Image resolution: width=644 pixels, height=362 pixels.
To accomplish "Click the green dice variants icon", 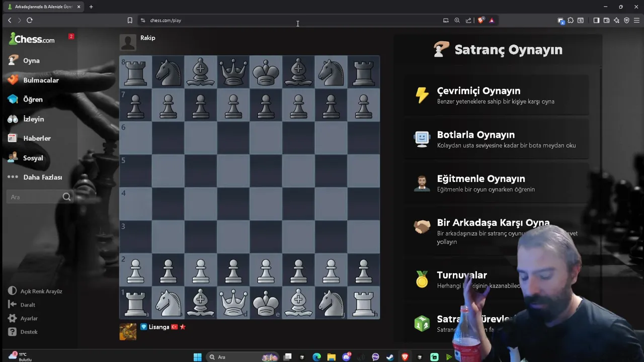I will tap(422, 323).
